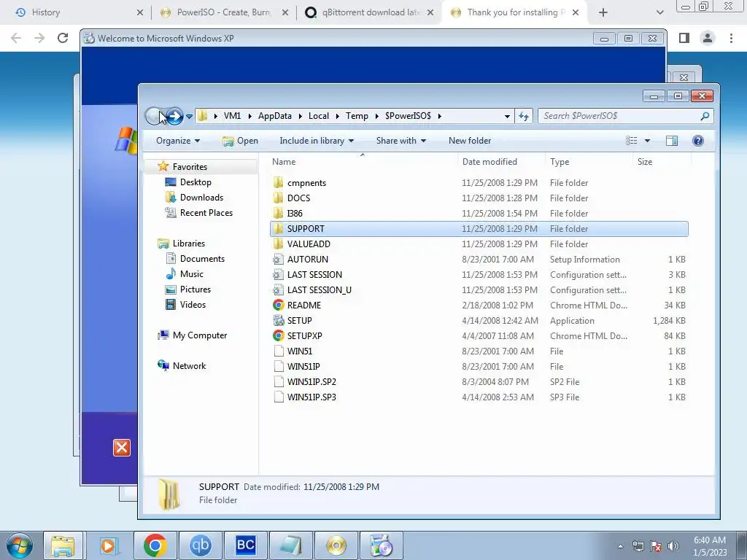
Task: Expand the Include in library menu
Action: point(317,141)
